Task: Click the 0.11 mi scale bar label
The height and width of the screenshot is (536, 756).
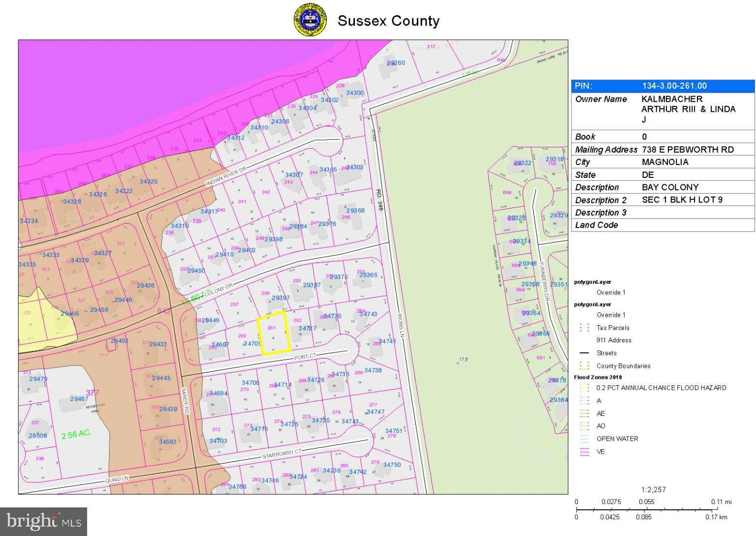Action: 721,502
